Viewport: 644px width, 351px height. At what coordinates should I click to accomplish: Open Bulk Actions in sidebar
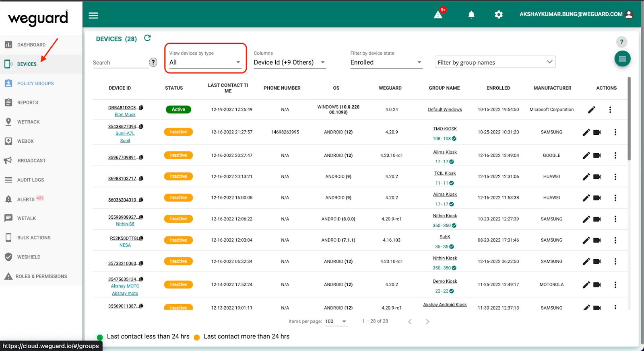coord(34,238)
